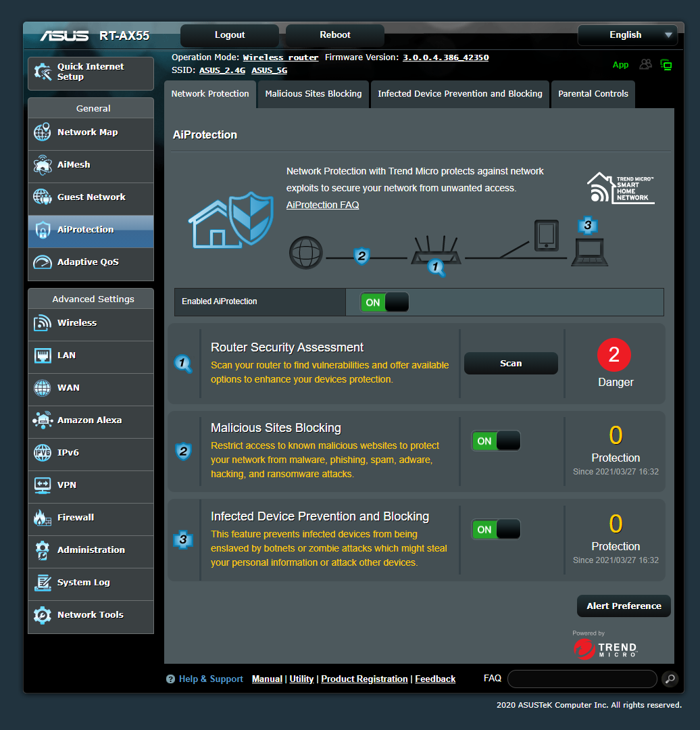Click the WAN globe icon
The width and height of the screenshot is (700, 730).
(x=43, y=388)
